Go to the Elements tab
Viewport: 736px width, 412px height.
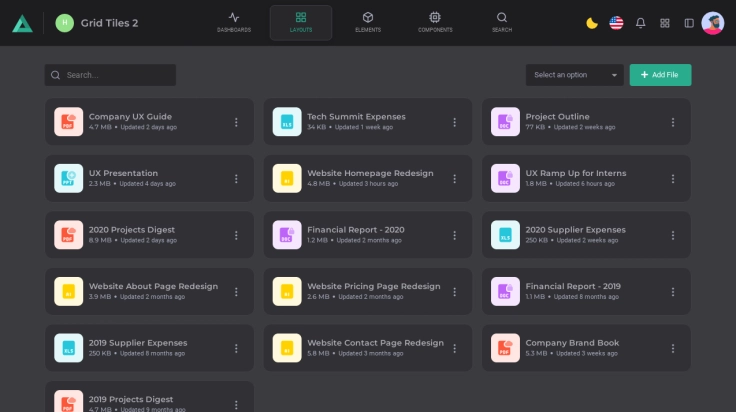pos(367,23)
